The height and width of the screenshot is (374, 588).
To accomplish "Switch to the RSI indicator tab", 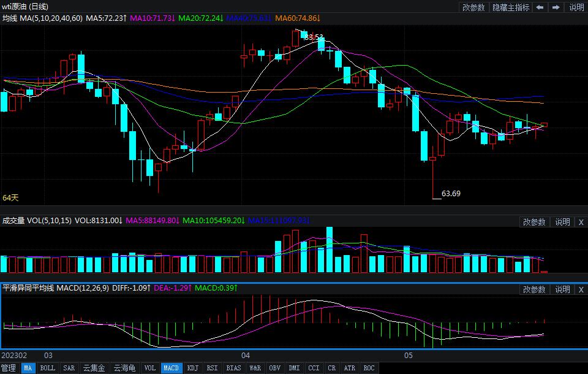I will click(212, 368).
